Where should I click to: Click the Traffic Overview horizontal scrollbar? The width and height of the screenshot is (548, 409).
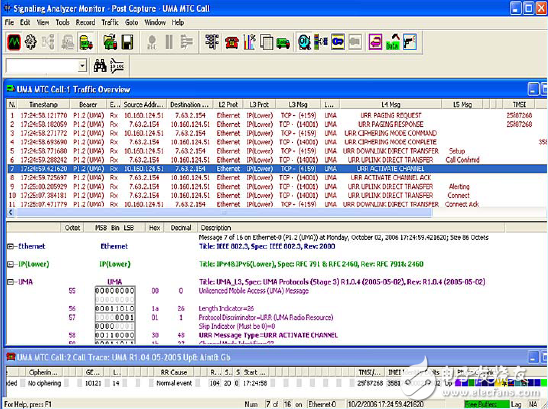coord(224,212)
